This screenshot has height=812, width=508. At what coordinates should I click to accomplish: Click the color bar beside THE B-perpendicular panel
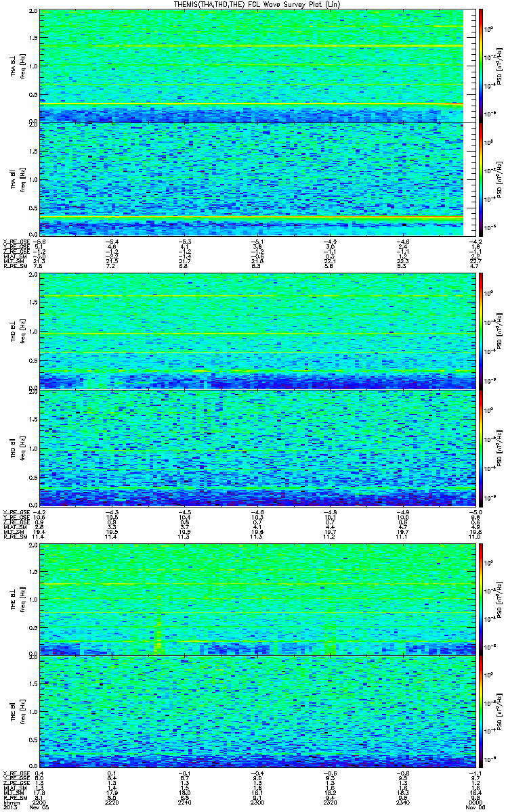[481, 599]
